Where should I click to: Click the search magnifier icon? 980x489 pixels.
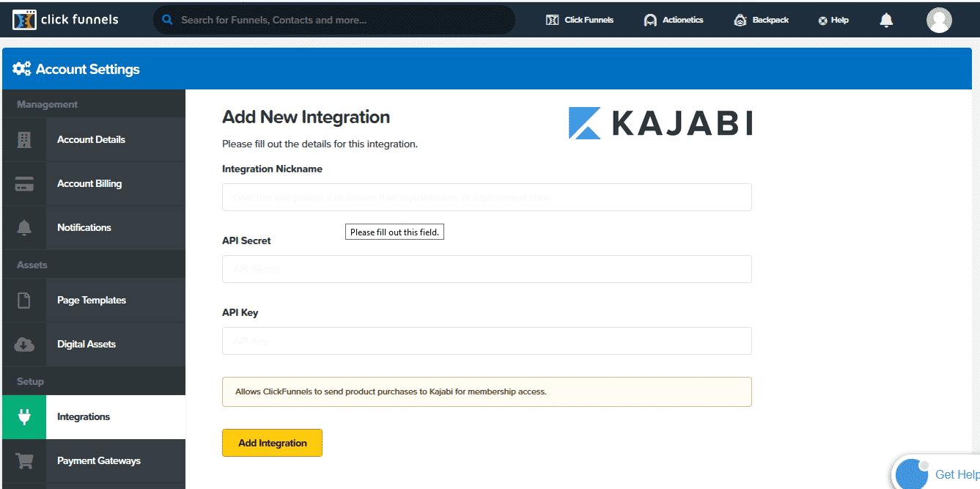pyautogui.click(x=168, y=20)
